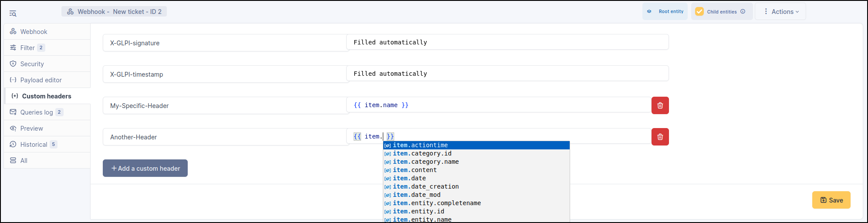This screenshot has height=223, width=868.
Task: Toggle the Child entities checkbox
Action: (x=699, y=12)
